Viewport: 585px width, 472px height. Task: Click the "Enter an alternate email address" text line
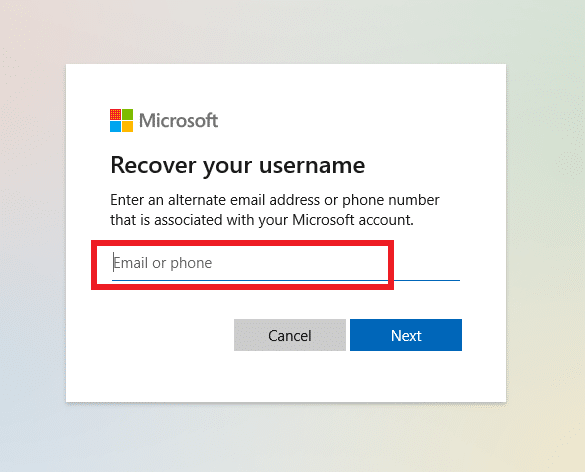tap(275, 200)
